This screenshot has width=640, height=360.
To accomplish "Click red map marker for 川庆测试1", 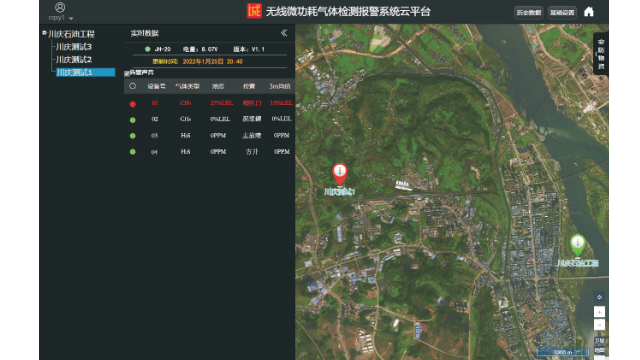I will [340, 173].
